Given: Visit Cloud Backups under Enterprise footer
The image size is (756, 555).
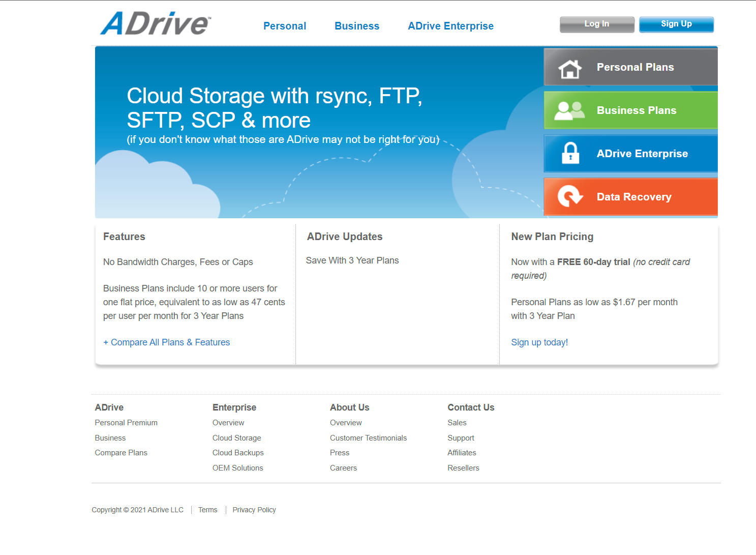Looking at the screenshot, I should coord(238,453).
